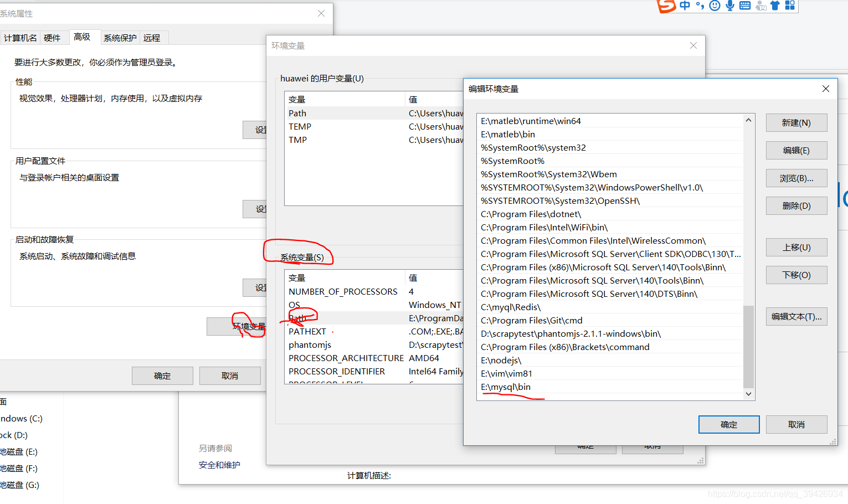848x504 pixels.
Task: Select the PROCESSOR_ARCHITECTURE system variable
Action: 374,358
